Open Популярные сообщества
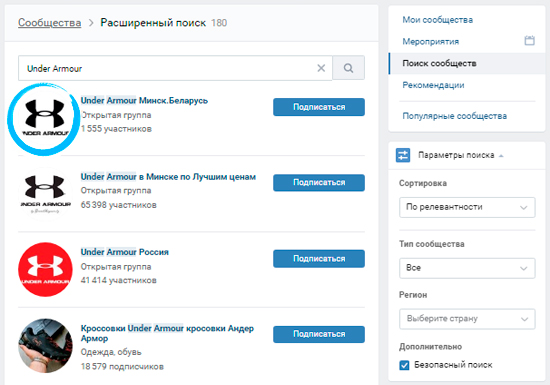Image resolution: width=550 pixels, height=385 pixels. point(454,116)
